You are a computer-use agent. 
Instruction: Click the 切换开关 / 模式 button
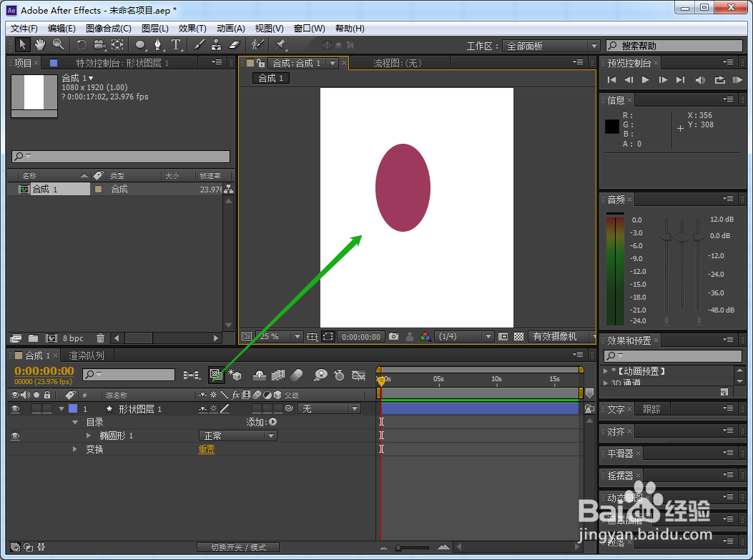point(238,547)
